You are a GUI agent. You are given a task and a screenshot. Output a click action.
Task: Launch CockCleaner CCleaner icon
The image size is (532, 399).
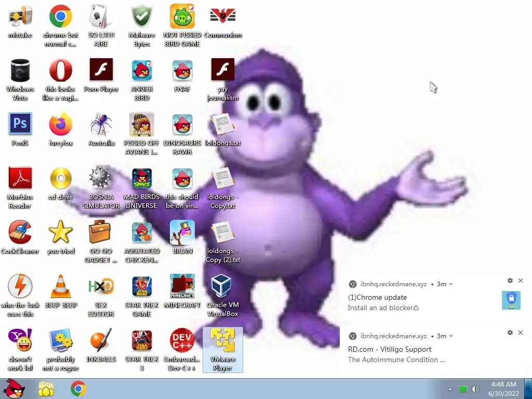pos(20,237)
